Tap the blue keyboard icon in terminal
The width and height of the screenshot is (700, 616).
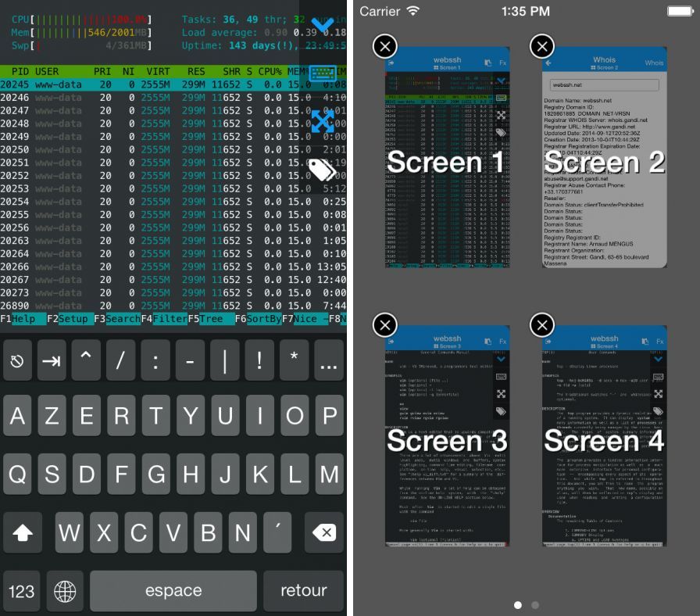click(x=322, y=73)
